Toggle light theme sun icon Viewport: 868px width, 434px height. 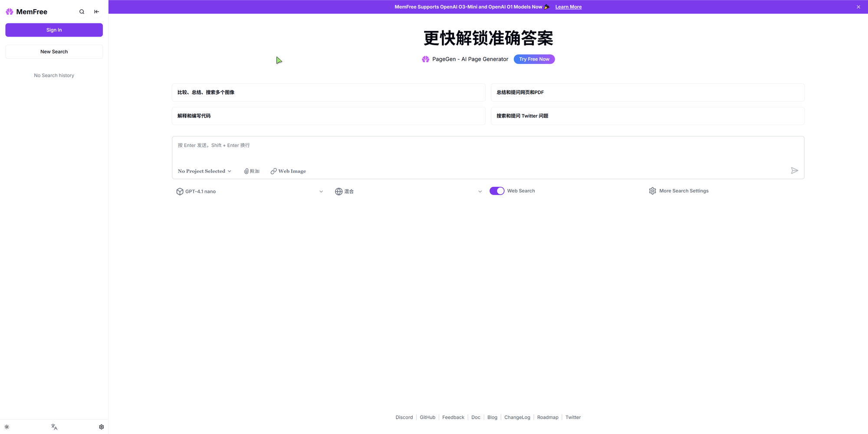pos(7,427)
